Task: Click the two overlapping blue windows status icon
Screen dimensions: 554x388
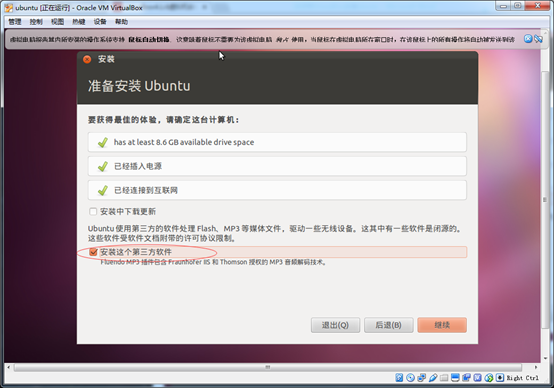Action: [466, 378]
